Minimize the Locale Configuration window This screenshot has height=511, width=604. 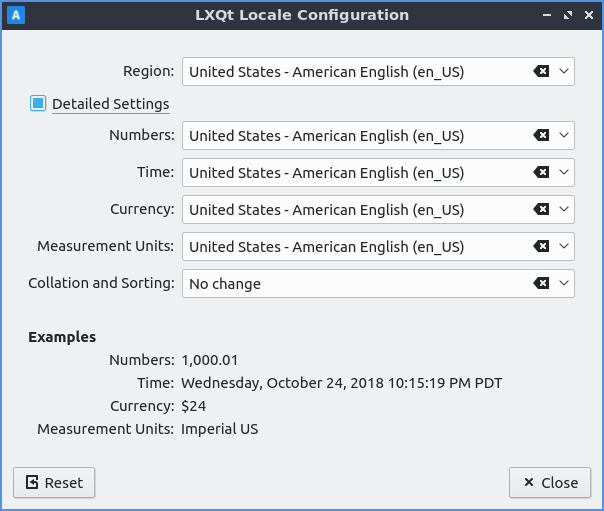pos(547,16)
